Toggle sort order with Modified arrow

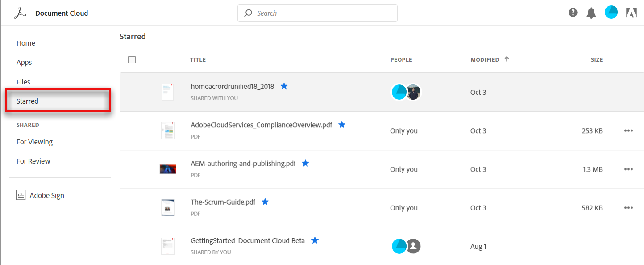(x=507, y=59)
